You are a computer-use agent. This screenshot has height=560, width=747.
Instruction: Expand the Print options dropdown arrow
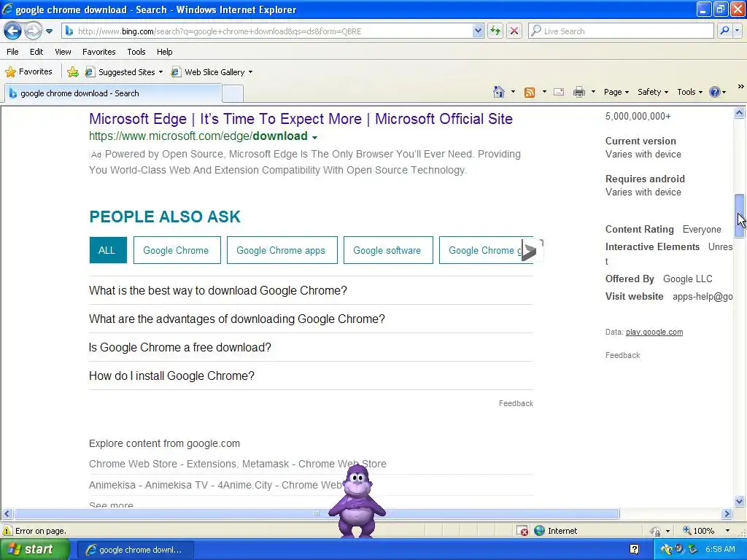(x=593, y=92)
